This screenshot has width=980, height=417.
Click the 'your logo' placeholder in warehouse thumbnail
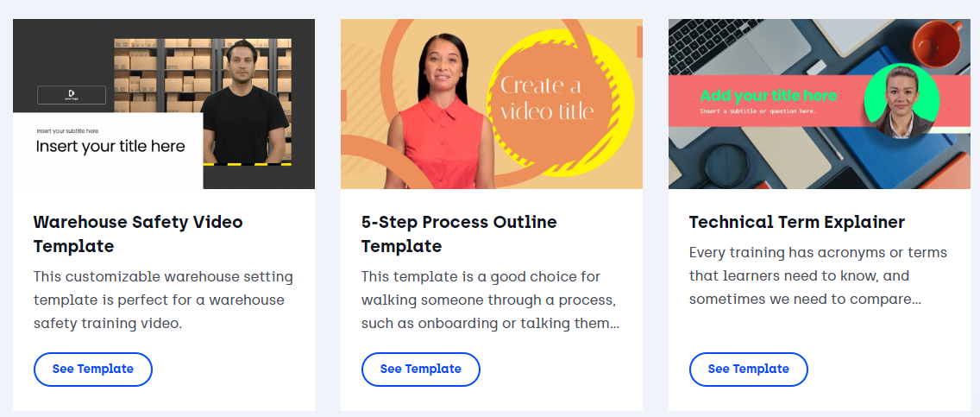tap(72, 95)
